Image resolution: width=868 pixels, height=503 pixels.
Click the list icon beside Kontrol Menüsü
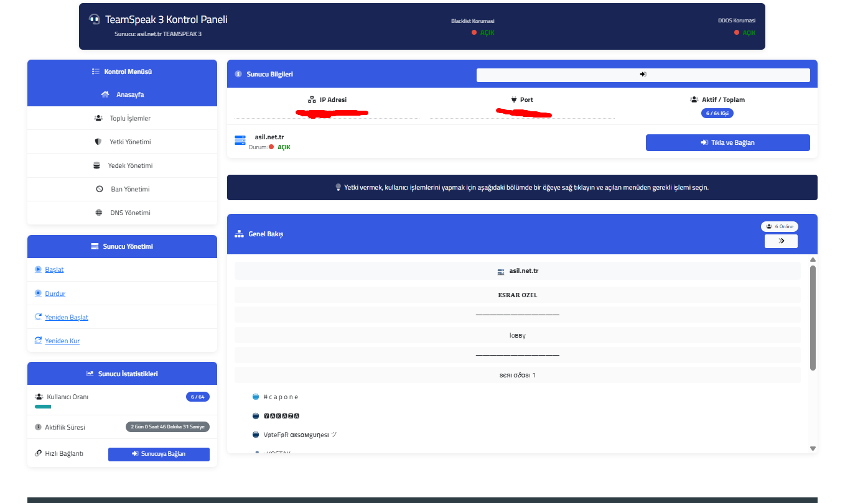coord(96,72)
